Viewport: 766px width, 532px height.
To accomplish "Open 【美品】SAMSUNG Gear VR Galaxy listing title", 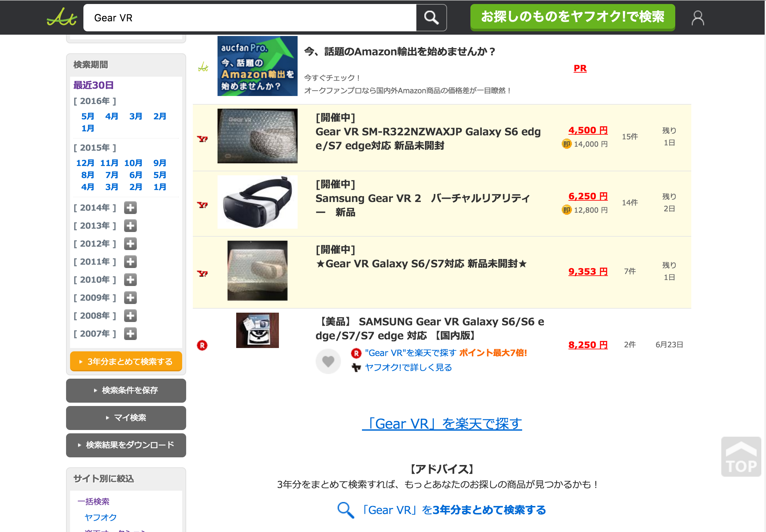I will tap(430, 329).
